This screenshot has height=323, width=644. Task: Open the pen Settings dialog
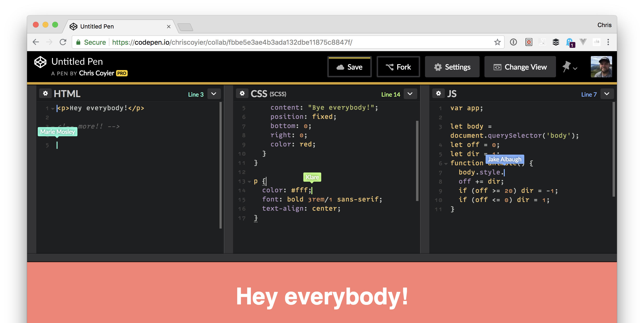click(x=452, y=67)
